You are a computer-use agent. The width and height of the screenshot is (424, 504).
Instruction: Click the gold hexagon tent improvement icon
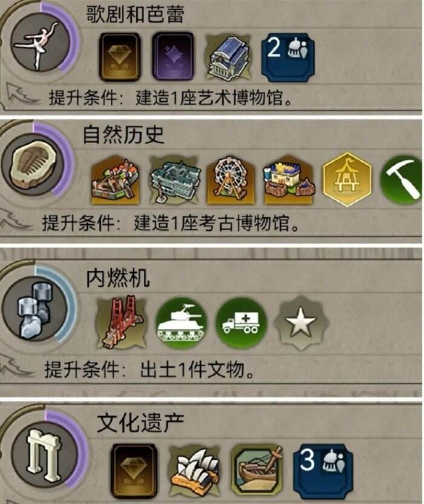(347, 179)
